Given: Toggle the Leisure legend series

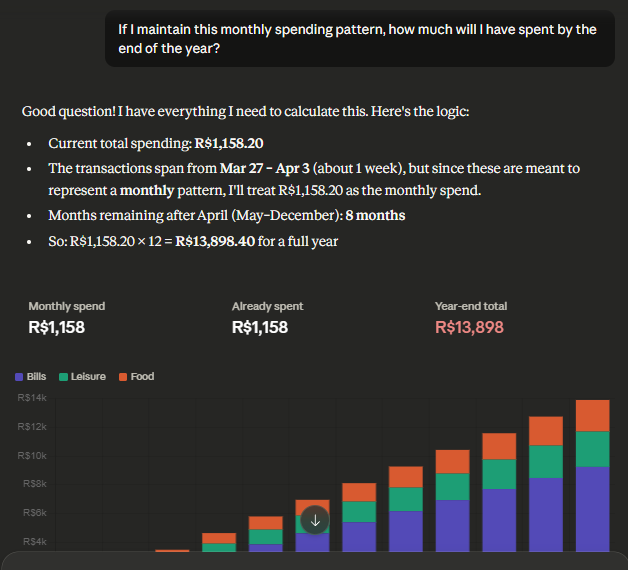Looking at the screenshot, I should coord(82,377).
